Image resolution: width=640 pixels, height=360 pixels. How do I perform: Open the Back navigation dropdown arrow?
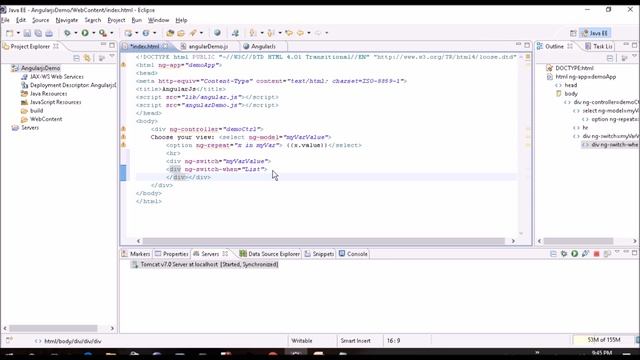coord(309,33)
